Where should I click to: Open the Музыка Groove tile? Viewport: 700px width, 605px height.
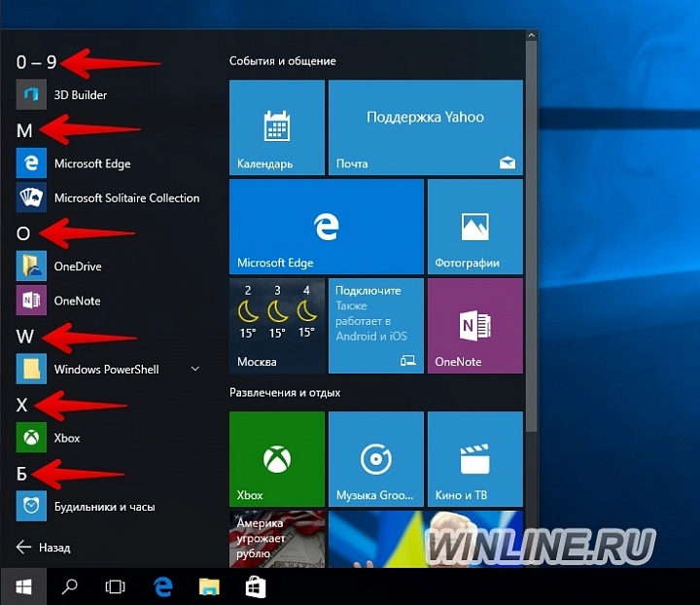click(x=376, y=459)
